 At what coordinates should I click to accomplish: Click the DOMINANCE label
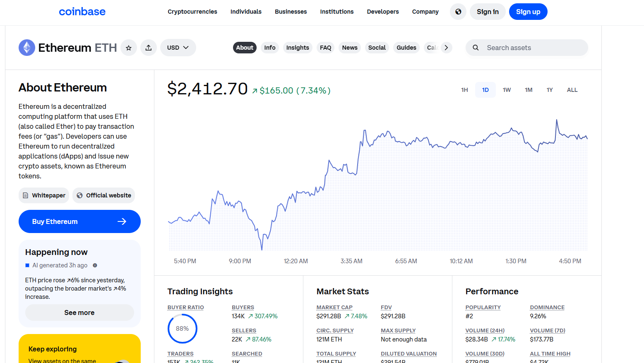(547, 308)
